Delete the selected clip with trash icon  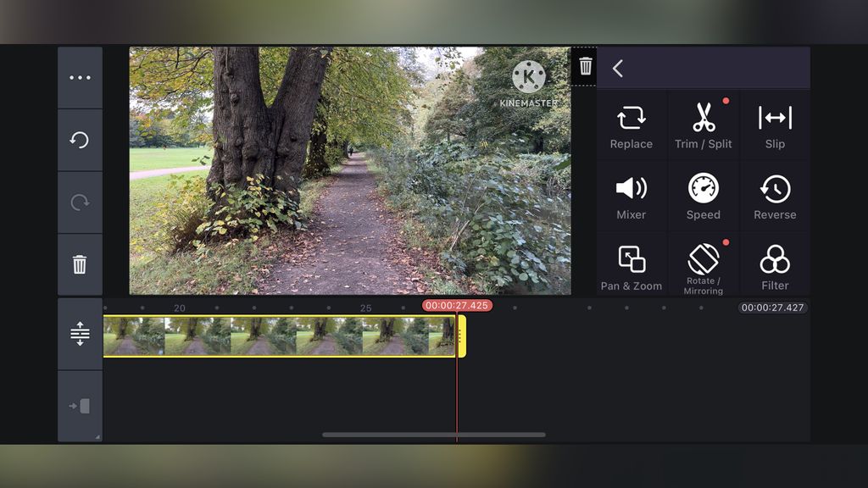click(80, 264)
